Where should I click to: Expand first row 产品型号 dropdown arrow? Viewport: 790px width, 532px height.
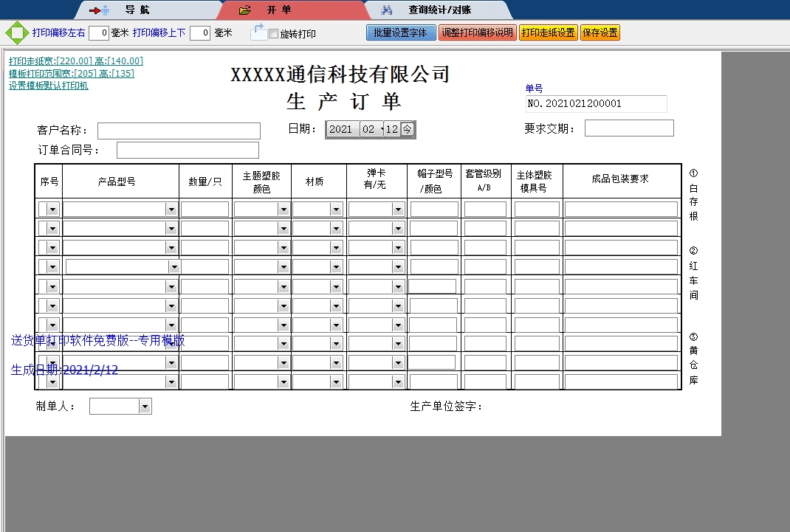171,210
